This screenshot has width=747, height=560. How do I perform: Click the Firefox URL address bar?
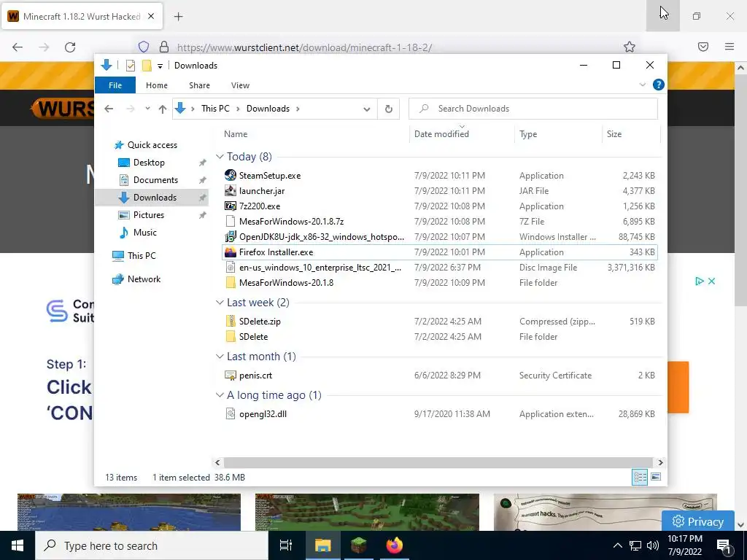[x=386, y=47]
